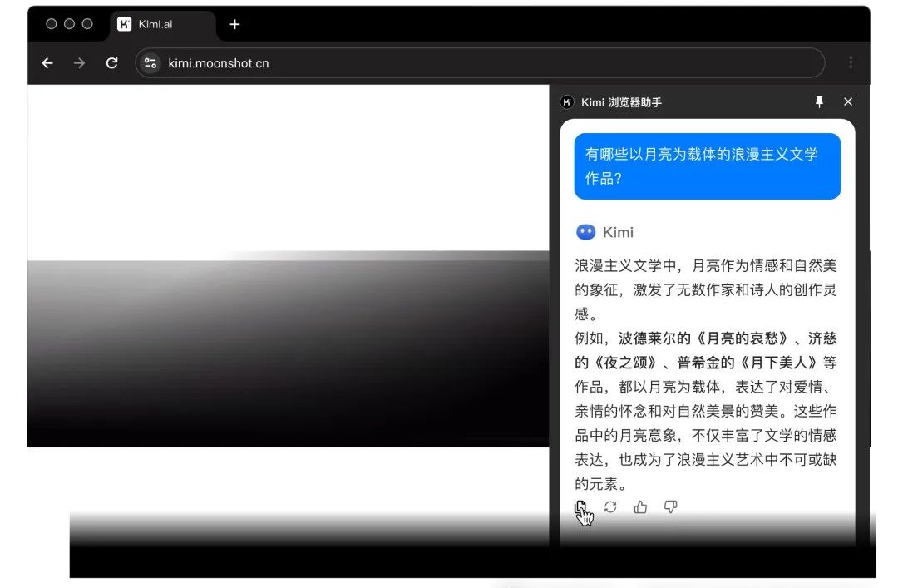Go back using the browser back arrow
The image size is (898, 588).
tap(47, 63)
